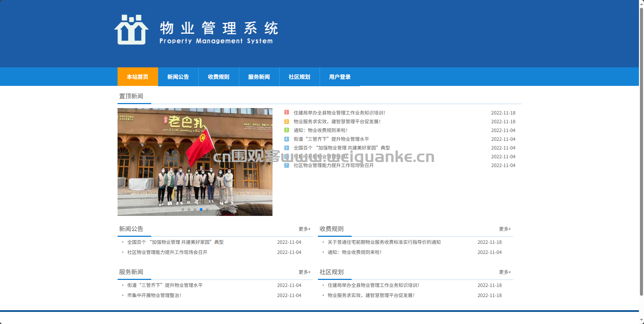Open 市集中开展物业管理整治 article link
The width and height of the screenshot is (644, 324).
click(x=154, y=295)
